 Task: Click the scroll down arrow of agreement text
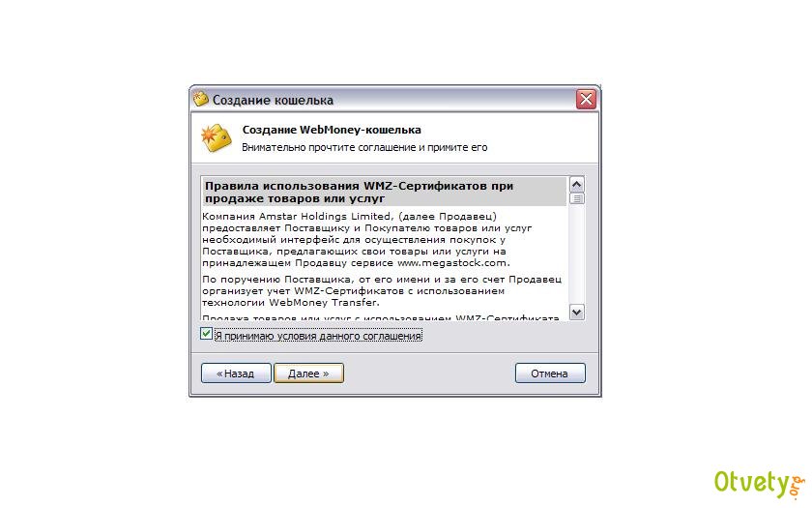(576, 312)
